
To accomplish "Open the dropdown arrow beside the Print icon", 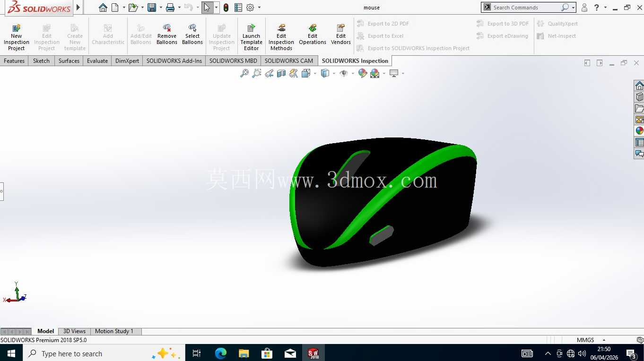I will pyautogui.click(x=179, y=8).
